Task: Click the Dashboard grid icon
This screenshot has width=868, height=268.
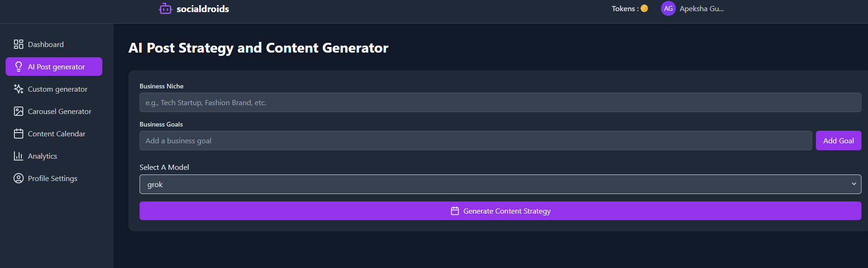Action: (19, 44)
